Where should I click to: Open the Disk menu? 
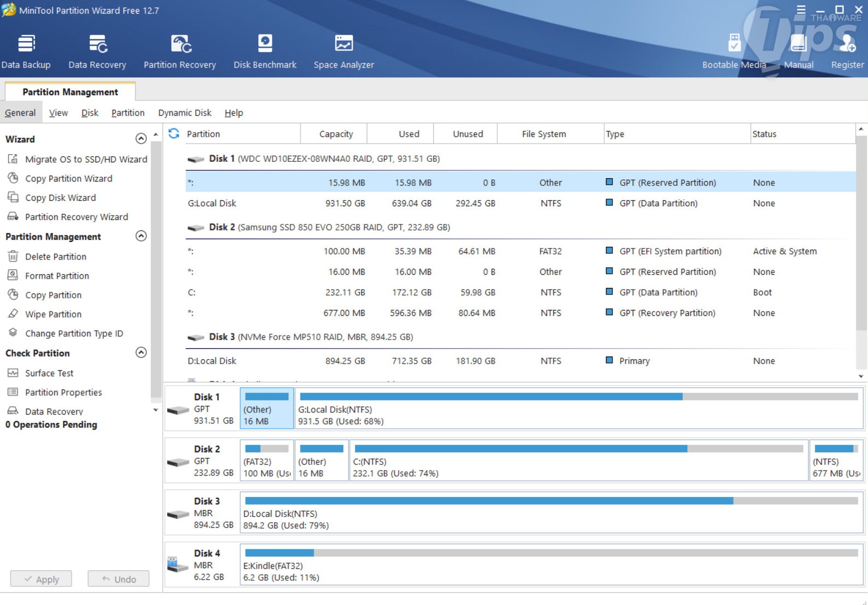tap(89, 113)
